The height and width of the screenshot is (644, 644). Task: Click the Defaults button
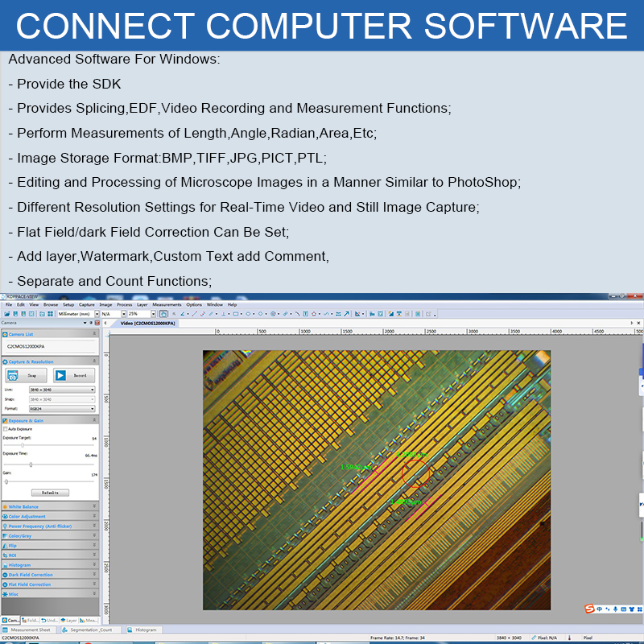tap(50, 492)
